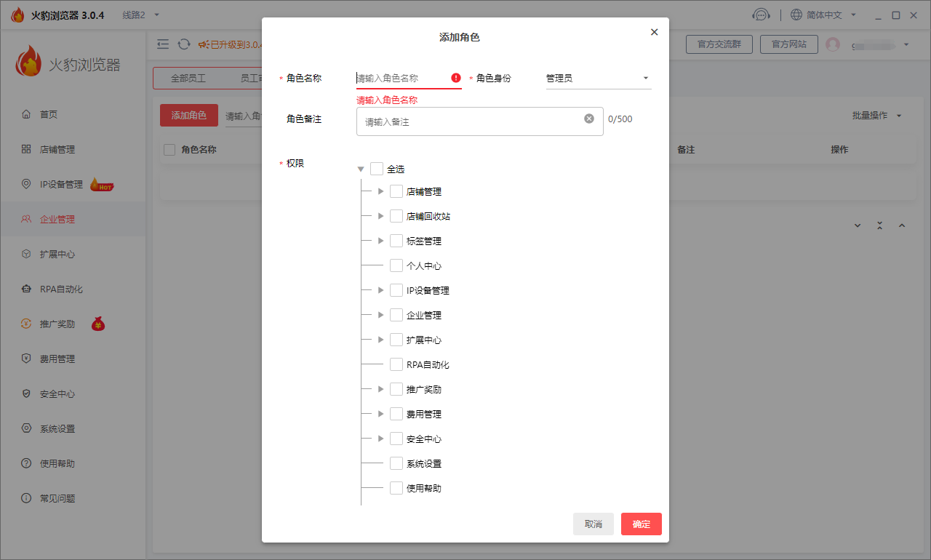Clear the role remark field icon
The width and height of the screenshot is (931, 560).
589,119
